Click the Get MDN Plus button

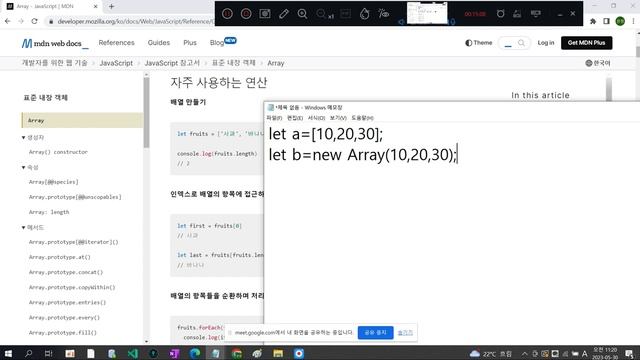click(587, 43)
